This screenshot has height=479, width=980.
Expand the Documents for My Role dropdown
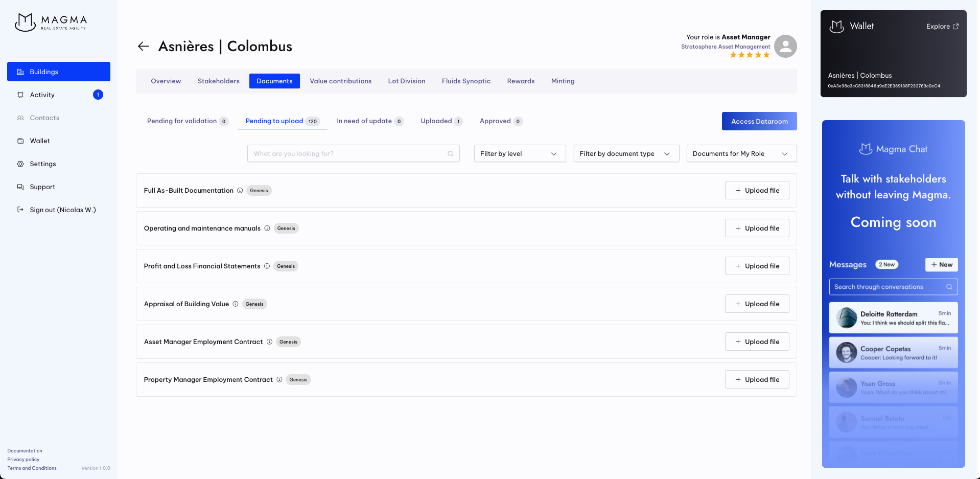[741, 154]
